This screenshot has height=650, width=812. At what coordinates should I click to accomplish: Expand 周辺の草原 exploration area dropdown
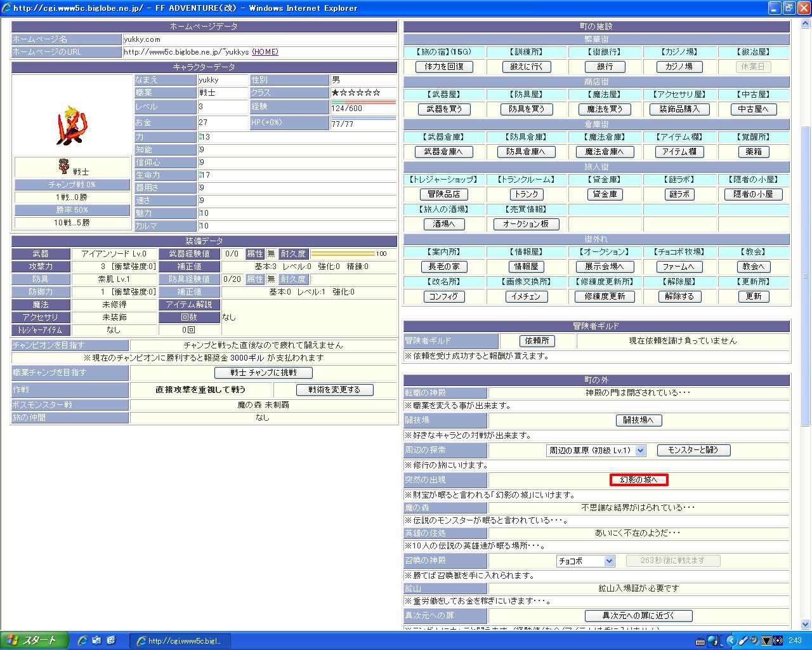coord(596,450)
